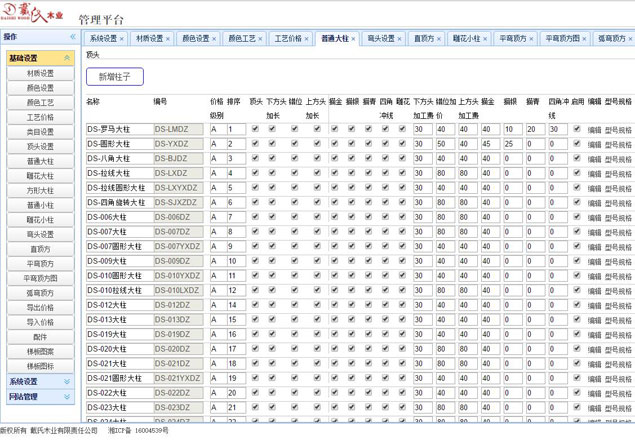Screen dimensions: 635x440
Task: Click 编辑 link for DS-罗马大柱
Action: (595, 130)
